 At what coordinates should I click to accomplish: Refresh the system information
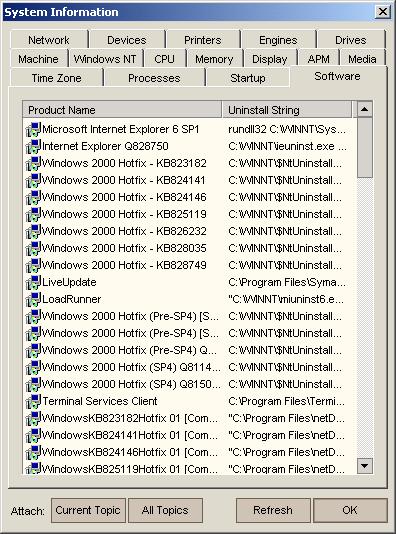pyautogui.click(x=273, y=510)
